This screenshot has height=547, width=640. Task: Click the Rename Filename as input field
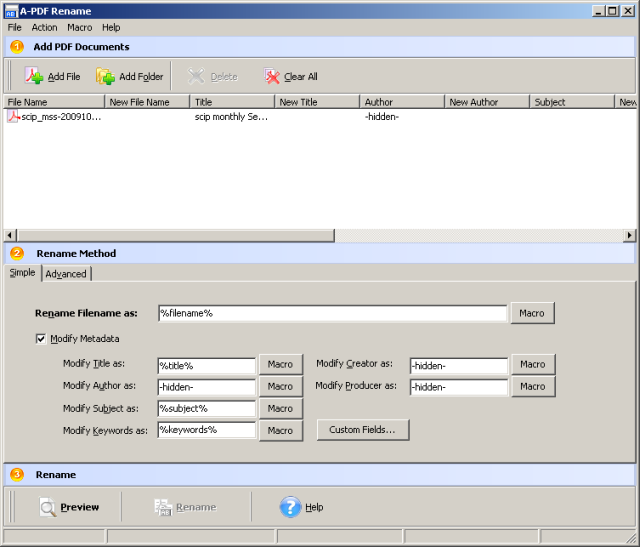(332, 314)
